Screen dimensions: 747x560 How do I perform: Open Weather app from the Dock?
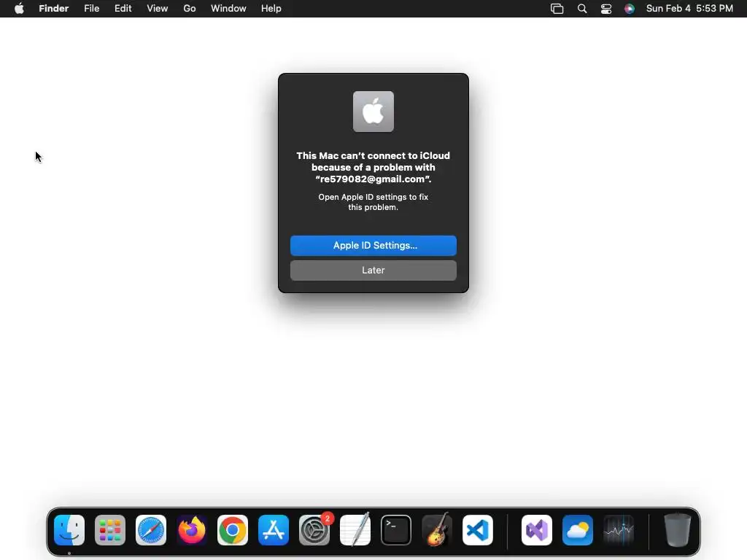pos(578,530)
